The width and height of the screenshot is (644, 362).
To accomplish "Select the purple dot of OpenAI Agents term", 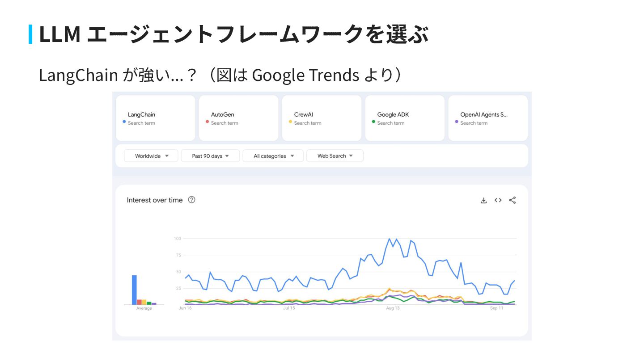I will (x=457, y=122).
